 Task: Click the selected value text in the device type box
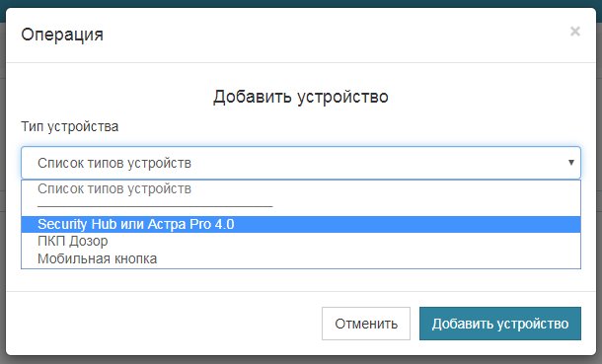click(114, 163)
